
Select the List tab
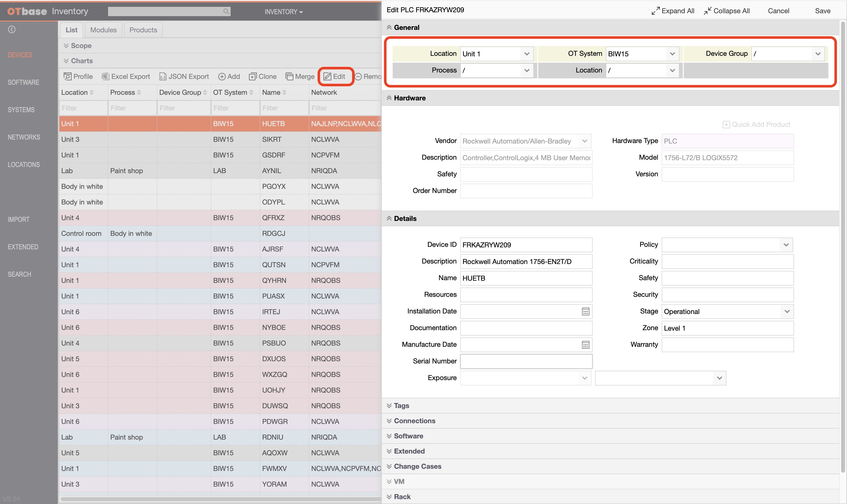point(71,30)
